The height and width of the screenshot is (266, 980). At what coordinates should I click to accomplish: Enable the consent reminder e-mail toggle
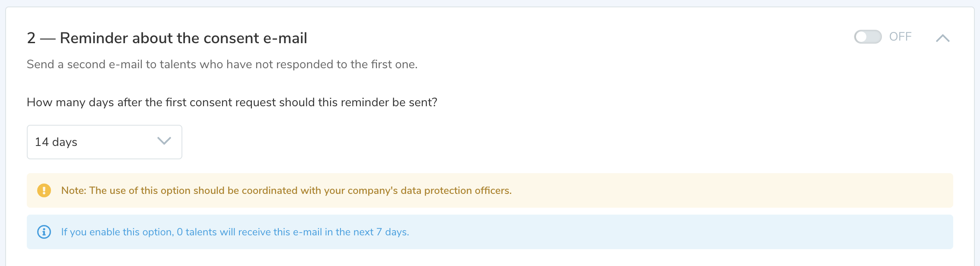click(x=868, y=37)
